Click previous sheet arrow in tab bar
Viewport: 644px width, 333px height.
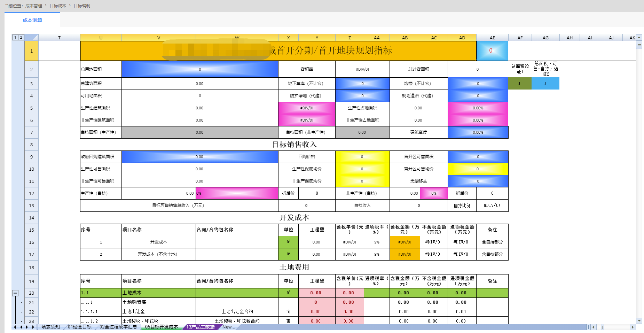[x=21, y=327]
